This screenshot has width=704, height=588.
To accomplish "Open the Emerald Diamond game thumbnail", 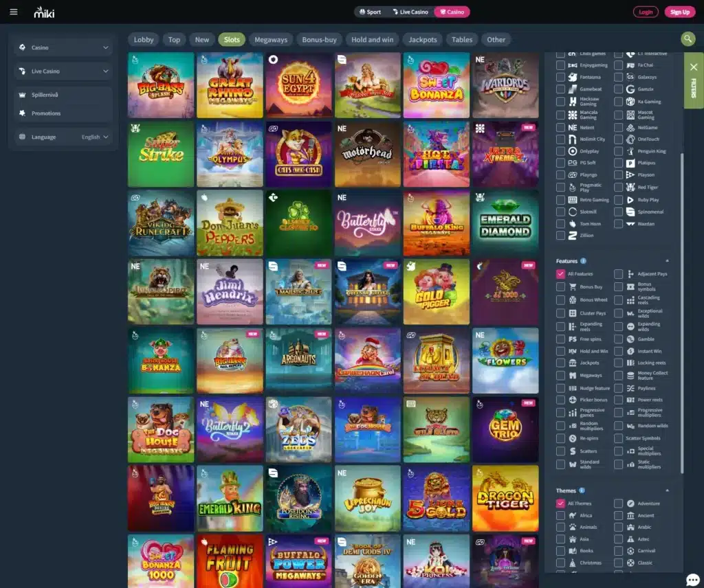I will [505, 223].
